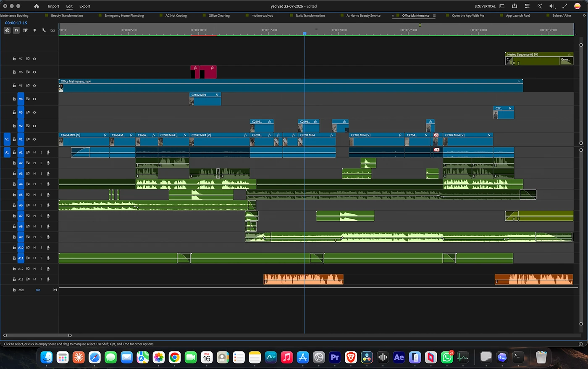Screen dimensions: 588x369
Task: Toggle the audio volume icon in header
Action: coord(552,6)
